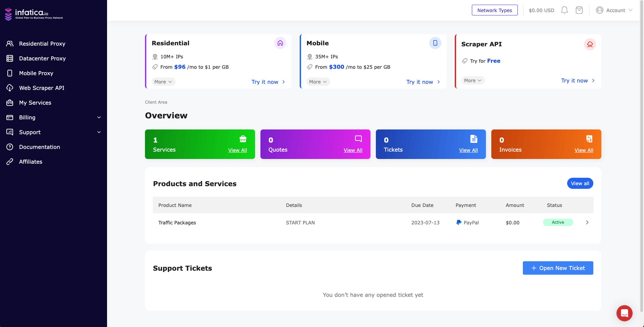Expand More on Residential card
The image size is (644, 327).
click(163, 82)
